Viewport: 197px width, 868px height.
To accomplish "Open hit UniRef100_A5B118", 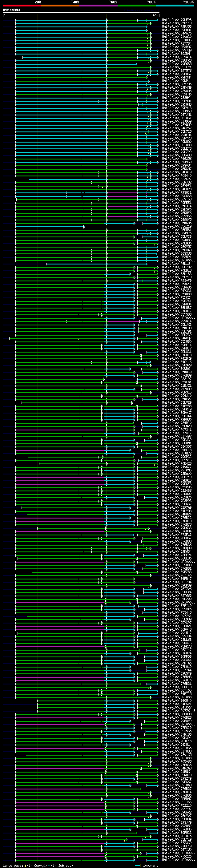I will (x=177, y=23).
